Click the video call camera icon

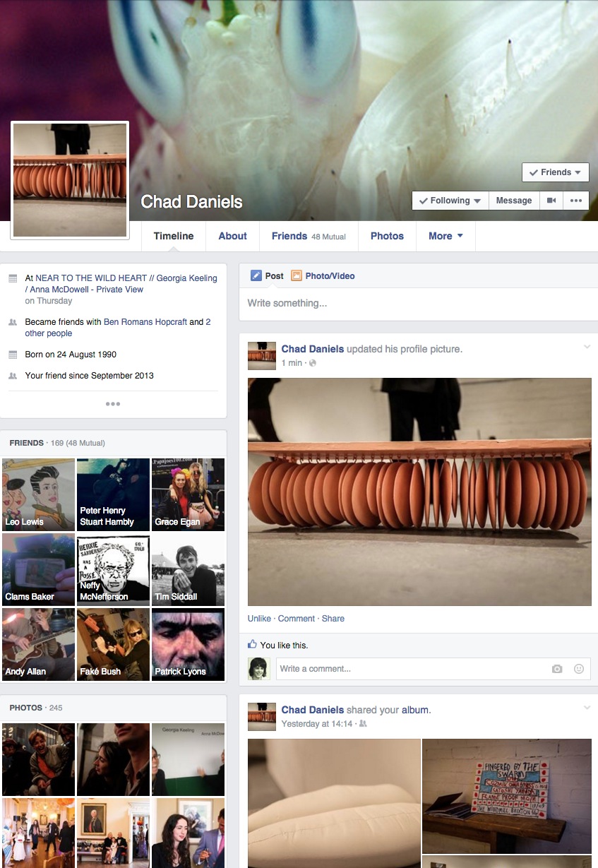pyautogui.click(x=551, y=201)
